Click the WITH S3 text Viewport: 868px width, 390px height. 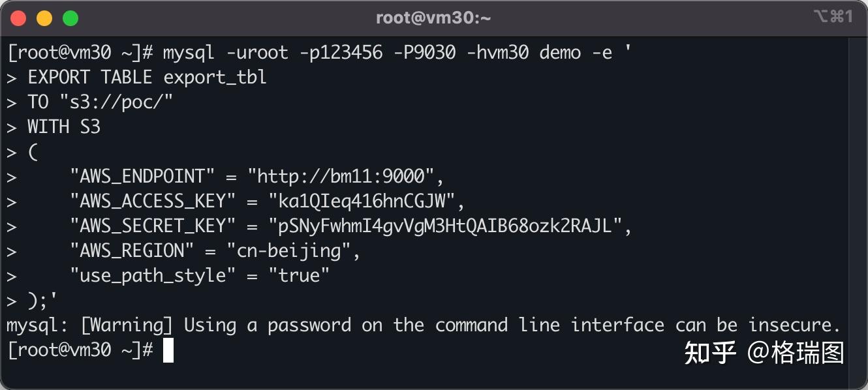coord(64,127)
